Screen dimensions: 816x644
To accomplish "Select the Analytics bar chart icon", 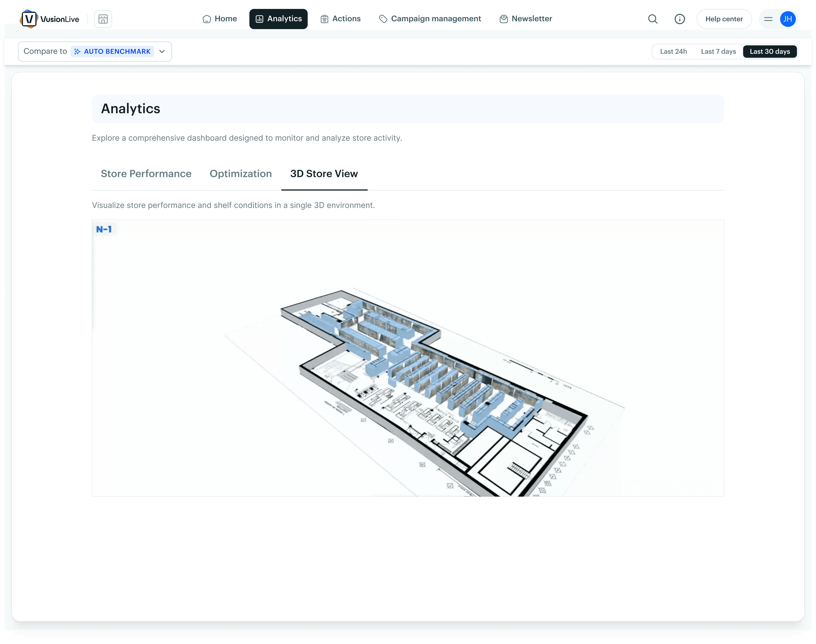I will (259, 18).
